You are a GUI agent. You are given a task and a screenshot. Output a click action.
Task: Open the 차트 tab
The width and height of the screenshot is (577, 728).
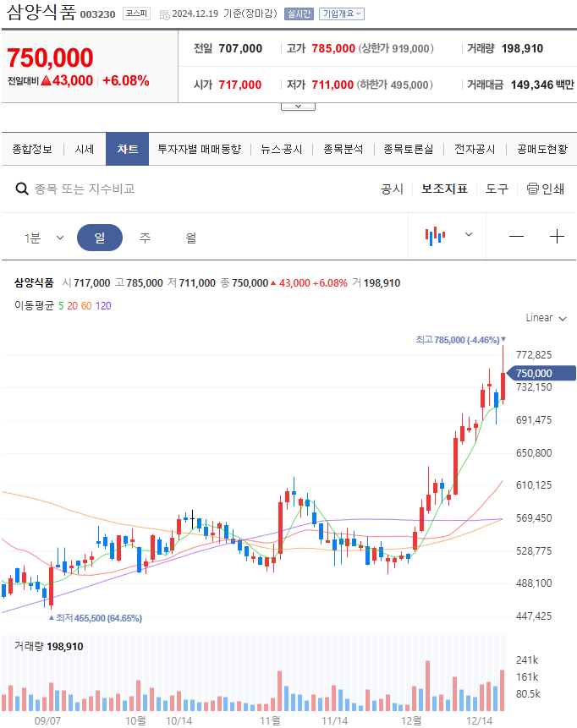click(x=127, y=149)
